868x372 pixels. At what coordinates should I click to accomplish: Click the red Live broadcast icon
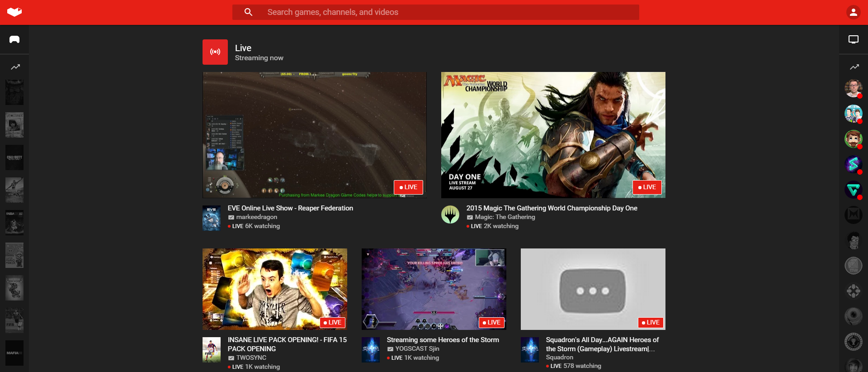[x=215, y=52]
